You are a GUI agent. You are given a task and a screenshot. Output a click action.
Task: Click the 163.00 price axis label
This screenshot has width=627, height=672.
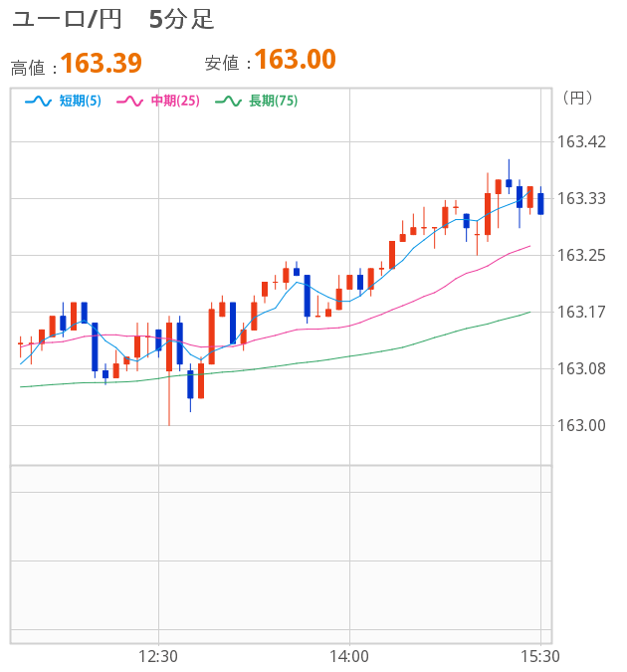[x=581, y=425]
